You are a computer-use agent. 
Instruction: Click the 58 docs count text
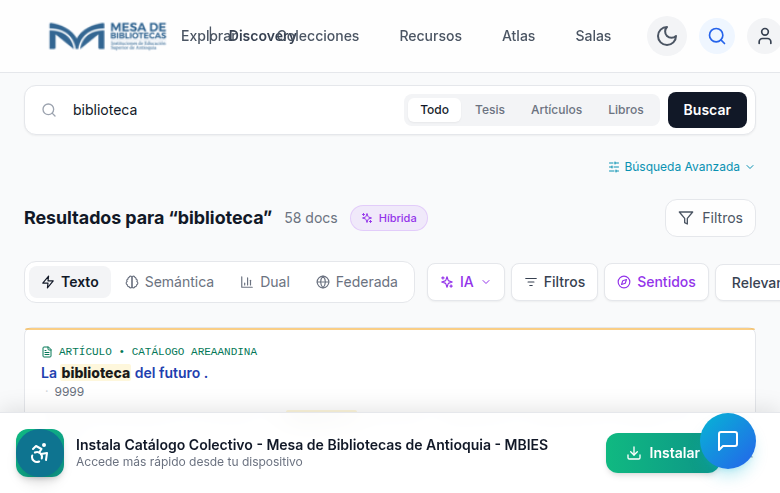311,218
